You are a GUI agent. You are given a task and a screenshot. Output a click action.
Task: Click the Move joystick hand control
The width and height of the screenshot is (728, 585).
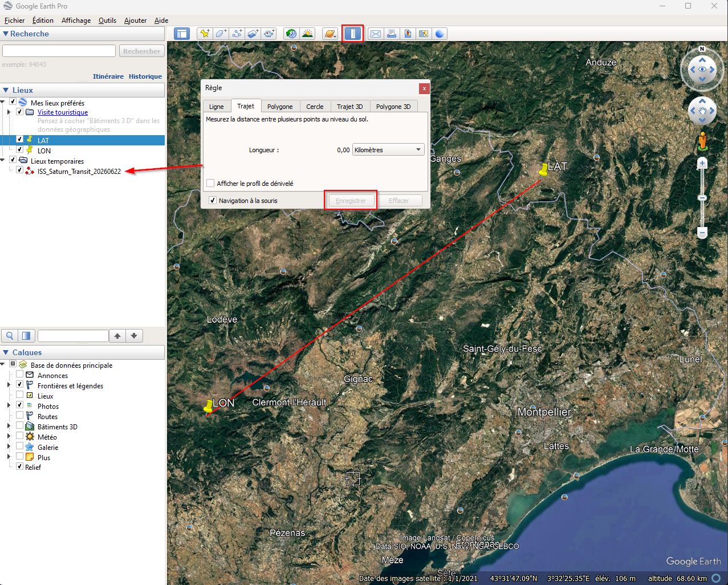coord(702,111)
